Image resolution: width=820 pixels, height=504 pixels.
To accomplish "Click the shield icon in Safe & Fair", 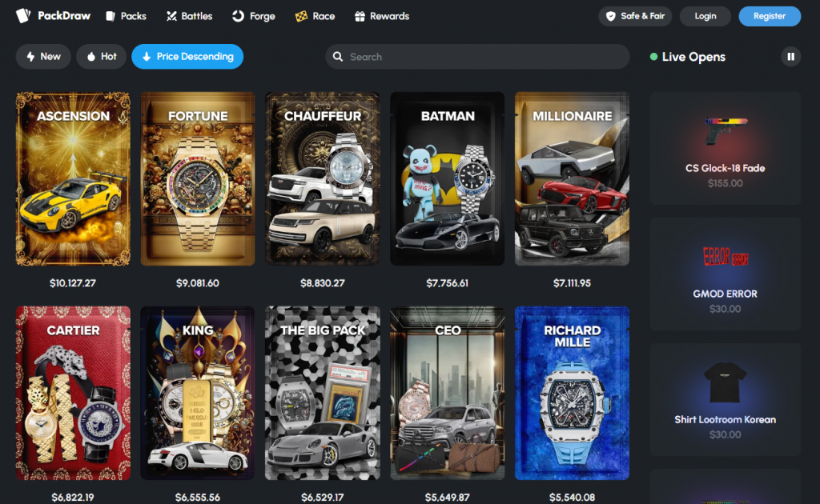I will click(611, 16).
